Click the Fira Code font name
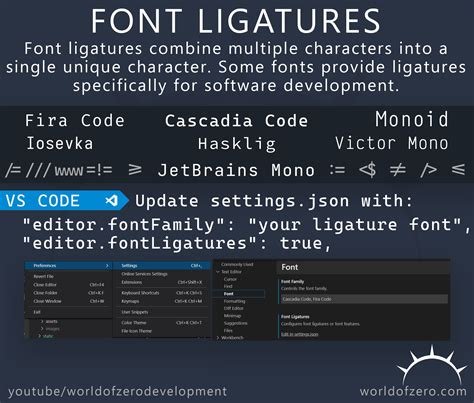The height and width of the screenshot is (403, 474). tap(75, 120)
